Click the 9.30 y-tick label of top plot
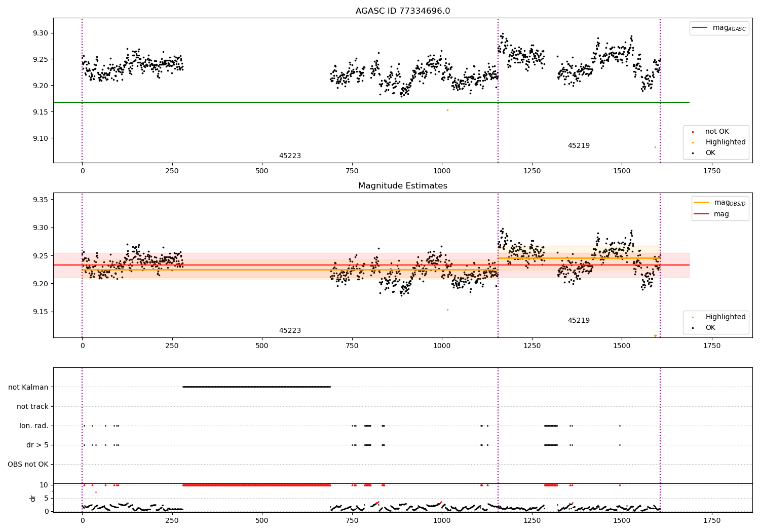 (41, 33)
